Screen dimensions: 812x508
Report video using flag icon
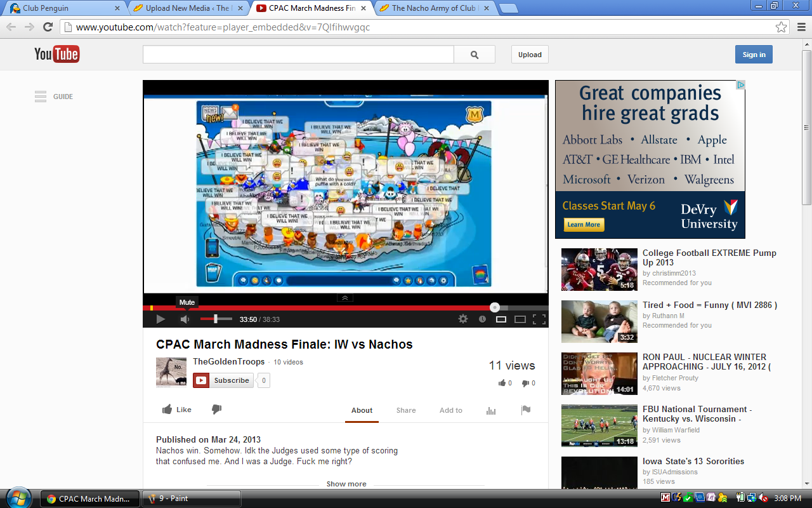click(x=525, y=410)
